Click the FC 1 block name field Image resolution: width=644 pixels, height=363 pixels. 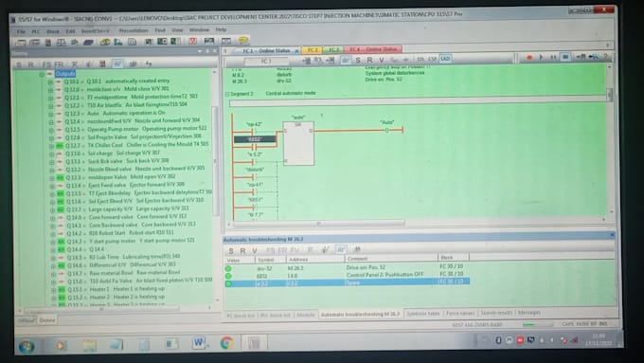tap(266, 62)
